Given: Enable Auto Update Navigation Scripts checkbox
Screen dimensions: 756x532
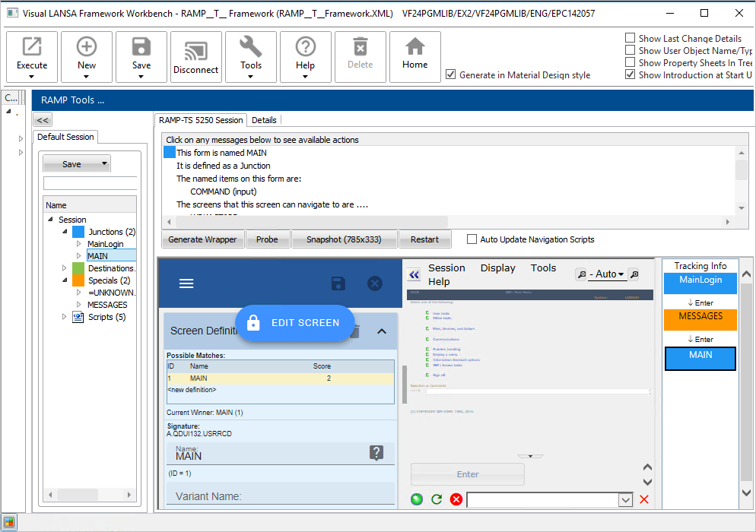Looking at the screenshot, I should coord(472,239).
